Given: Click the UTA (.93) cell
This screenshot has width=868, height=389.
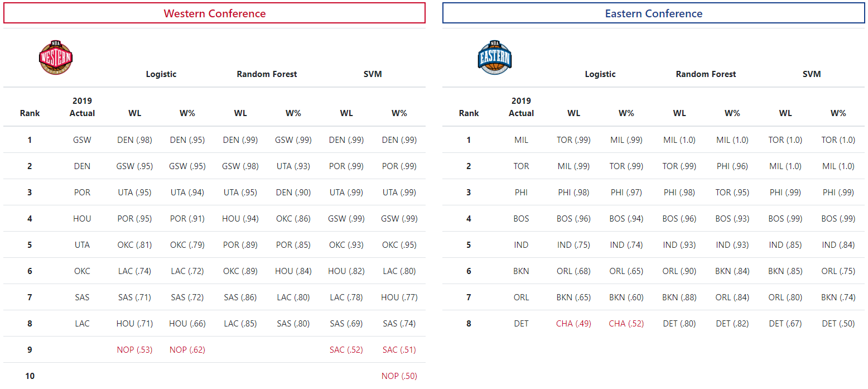Looking at the screenshot, I should point(293,166).
